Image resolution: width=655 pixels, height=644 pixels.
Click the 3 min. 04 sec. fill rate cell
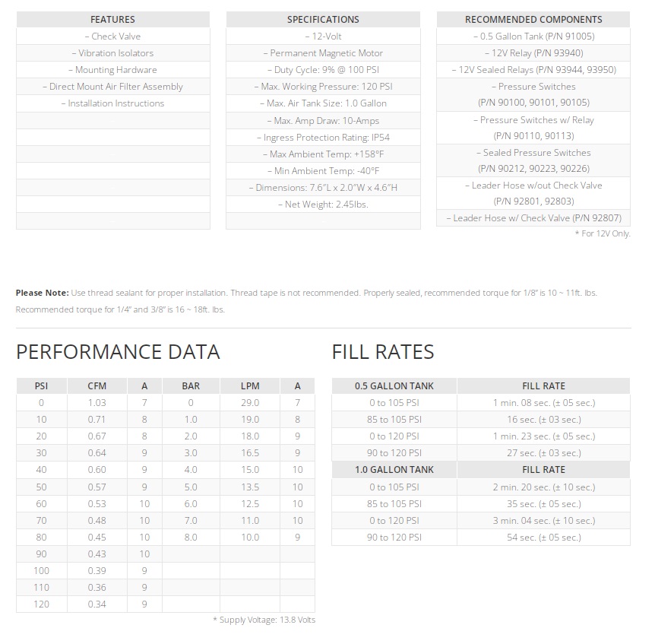coord(543,521)
